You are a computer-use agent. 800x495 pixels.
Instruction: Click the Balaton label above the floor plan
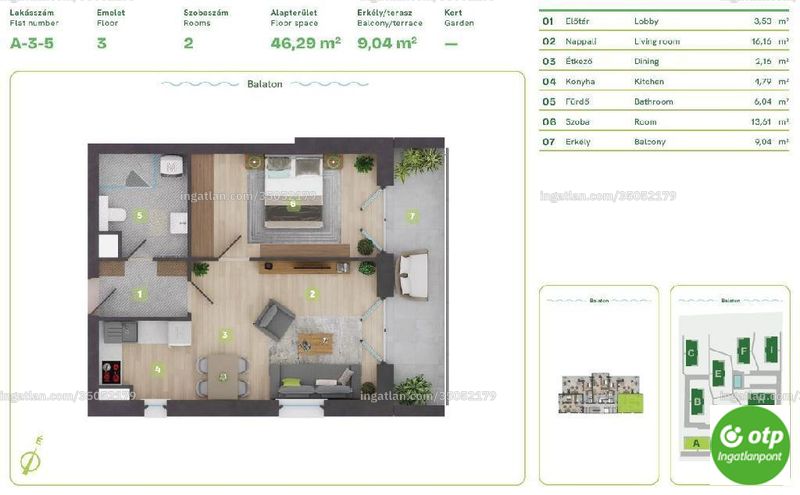coord(264,84)
